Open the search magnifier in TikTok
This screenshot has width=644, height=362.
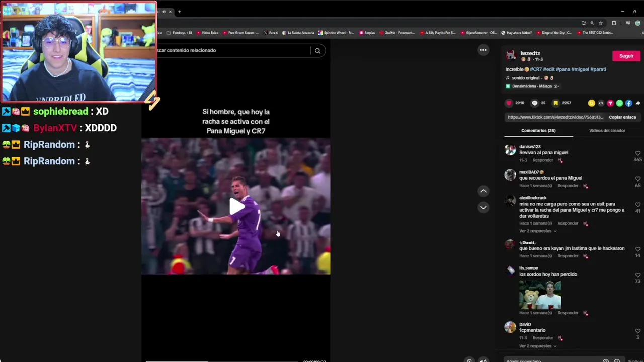pyautogui.click(x=317, y=50)
